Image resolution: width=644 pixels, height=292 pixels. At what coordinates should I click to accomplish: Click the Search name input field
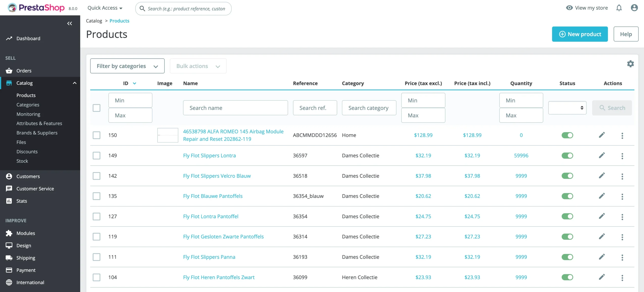click(x=235, y=108)
